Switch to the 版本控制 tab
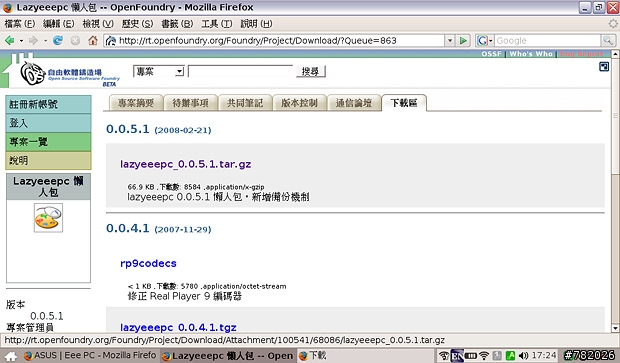 coord(299,103)
